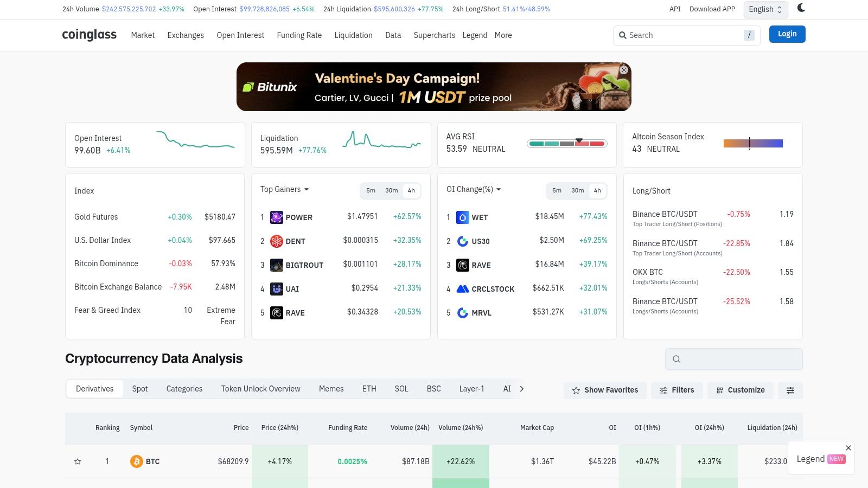Click the BIGTROUT coin icon
The height and width of the screenshot is (488, 868).
277,265
